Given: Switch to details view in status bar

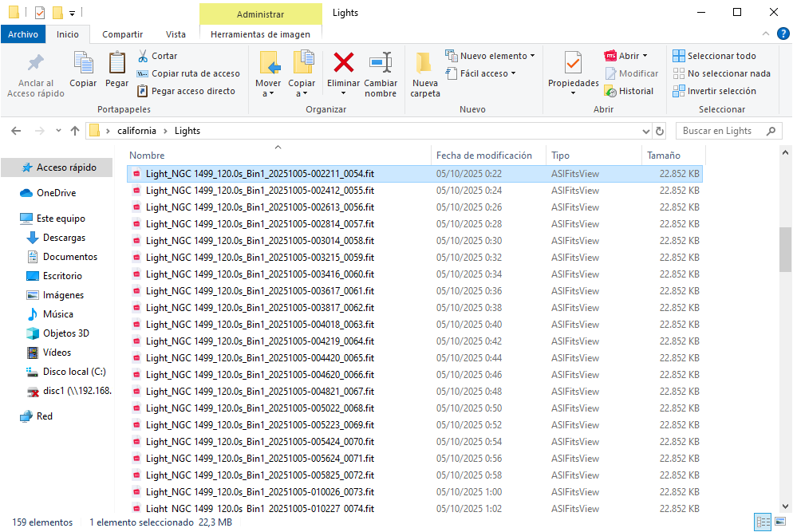Looking at the screenshot, I should (x=763, y=522).
